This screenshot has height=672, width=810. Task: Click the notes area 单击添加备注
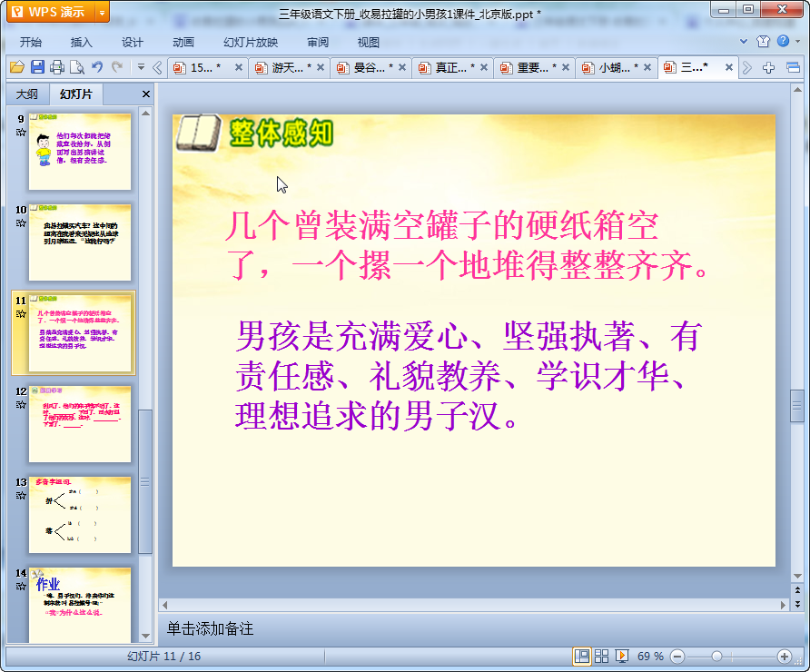pyautogui.click(x=210, y=628)
